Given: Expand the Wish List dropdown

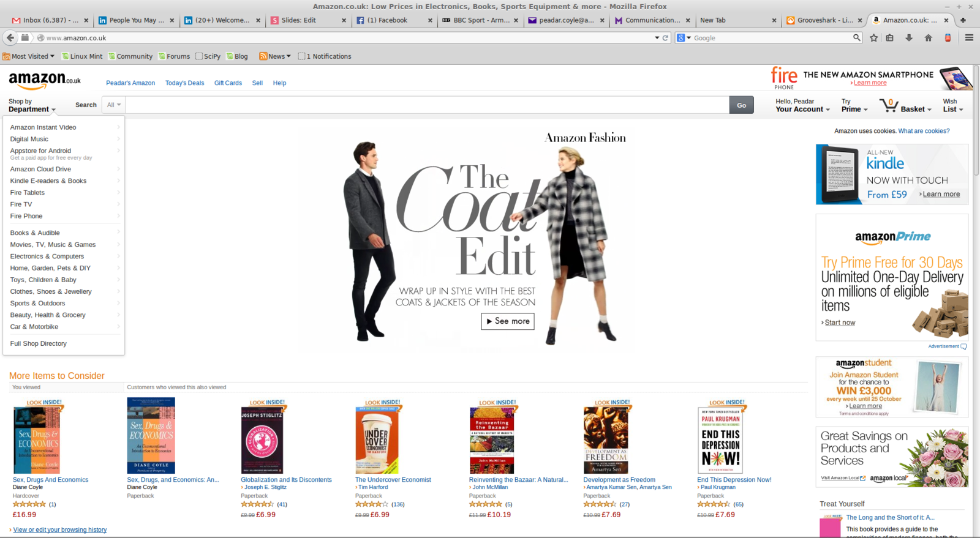Looking at the screenshot, I should pyautogui.click(x=953, y=105).
